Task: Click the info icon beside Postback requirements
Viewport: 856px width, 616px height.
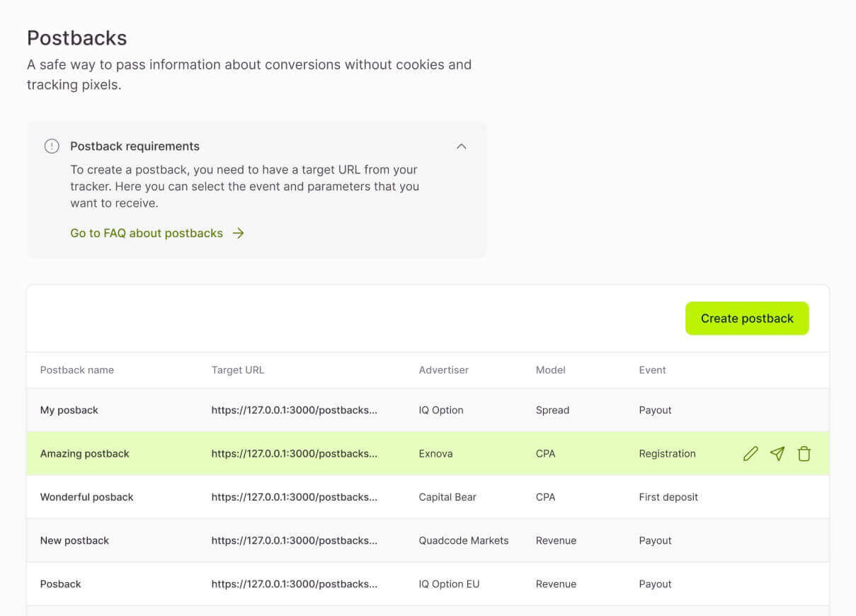Action: [x=52, y=147]
